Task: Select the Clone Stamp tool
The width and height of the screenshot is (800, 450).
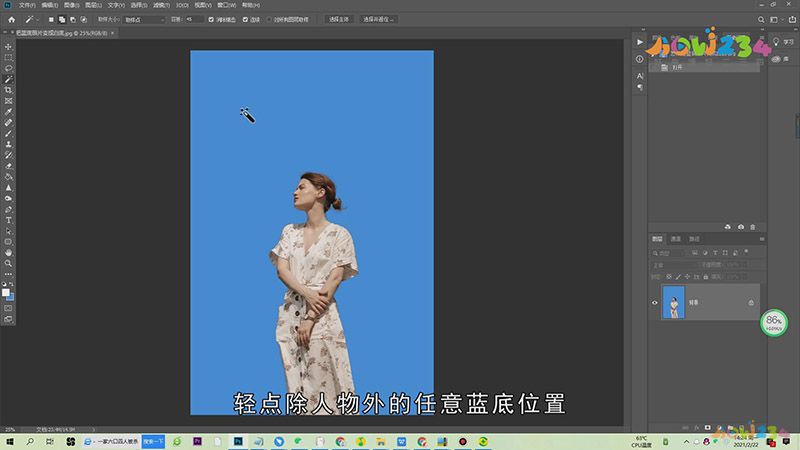Action: click(8, 144)
